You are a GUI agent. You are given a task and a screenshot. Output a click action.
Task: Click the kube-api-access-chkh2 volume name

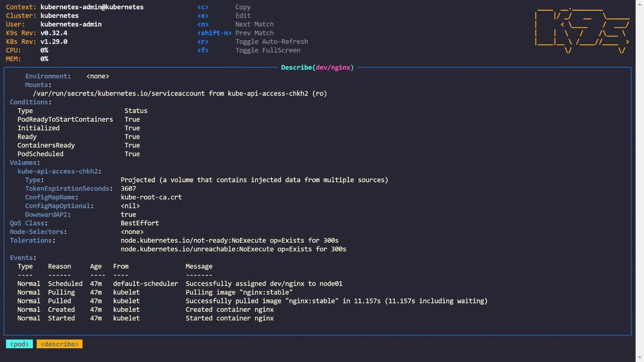(x=59, y=171)
